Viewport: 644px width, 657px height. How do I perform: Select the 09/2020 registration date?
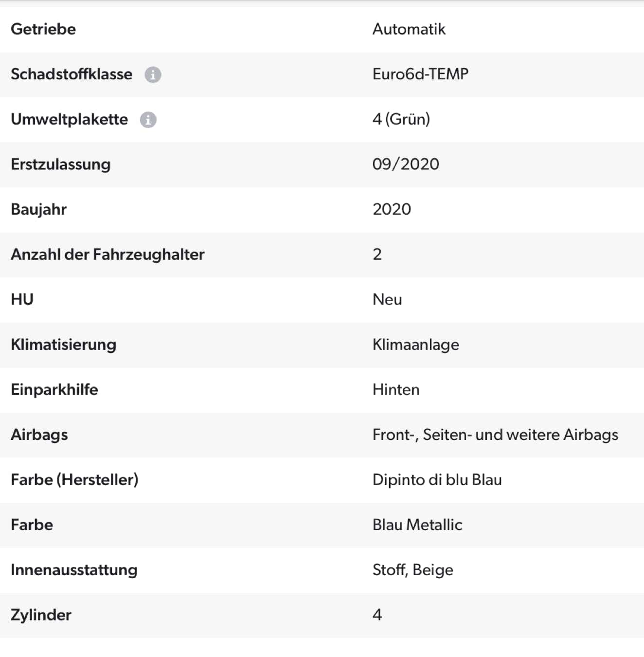406,164
